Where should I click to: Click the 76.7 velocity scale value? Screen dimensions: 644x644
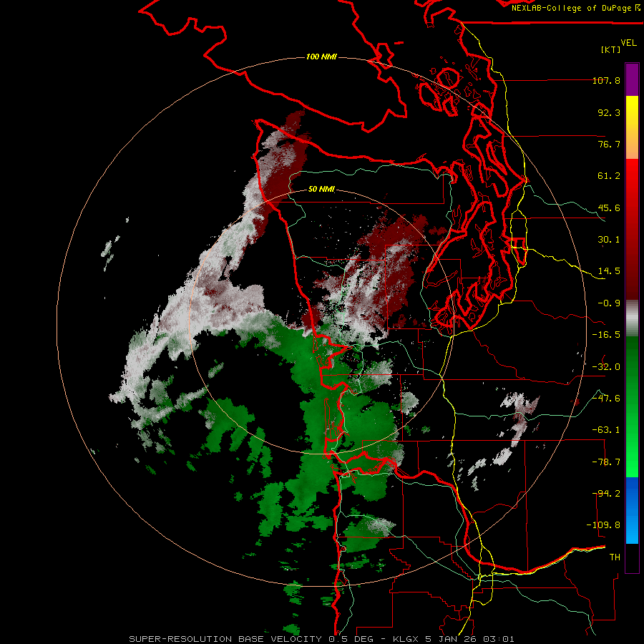[x=609, y=144]
